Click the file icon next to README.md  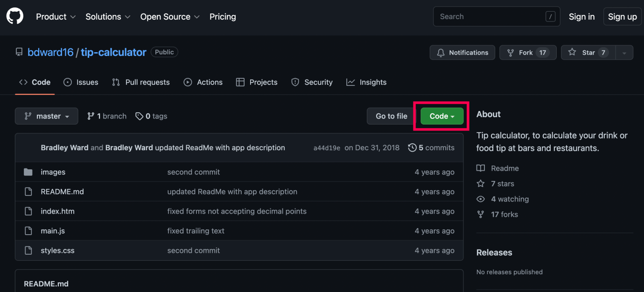[28, 191]
